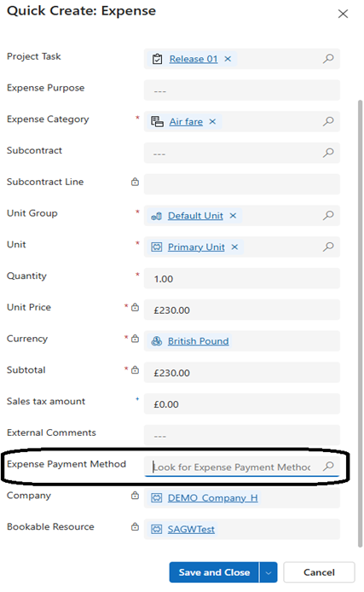Search Project Task lookup magnifier icon
Screen dimensions: 364x592
[328, 59]
